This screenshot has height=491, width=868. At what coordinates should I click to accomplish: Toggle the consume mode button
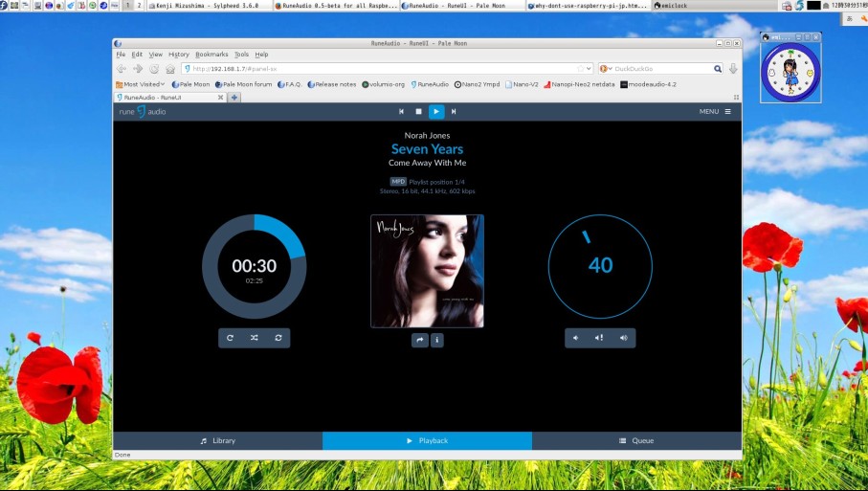pos(278,338)
